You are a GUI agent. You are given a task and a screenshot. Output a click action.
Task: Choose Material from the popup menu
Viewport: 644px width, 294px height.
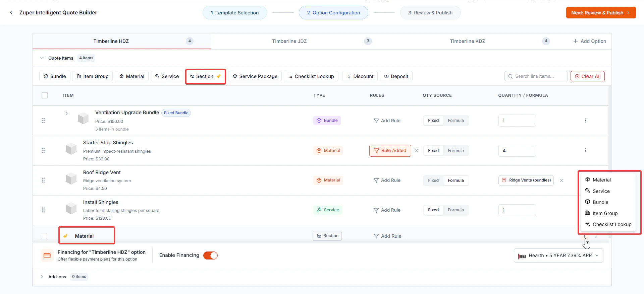[x=608, y=180]
